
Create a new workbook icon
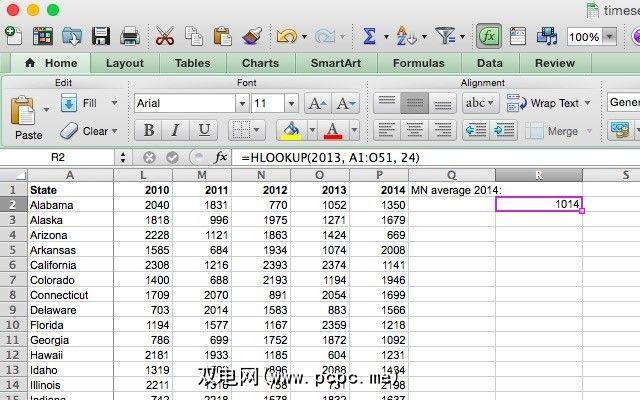tap(13, 36)
